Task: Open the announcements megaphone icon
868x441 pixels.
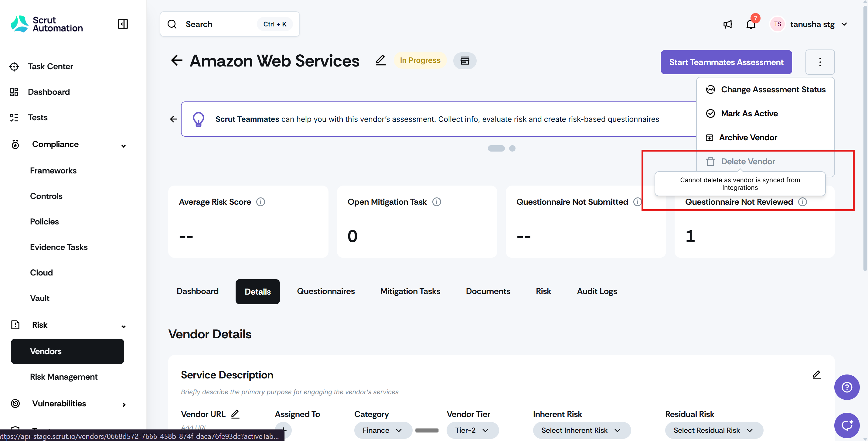Action: tap(727, 24)
